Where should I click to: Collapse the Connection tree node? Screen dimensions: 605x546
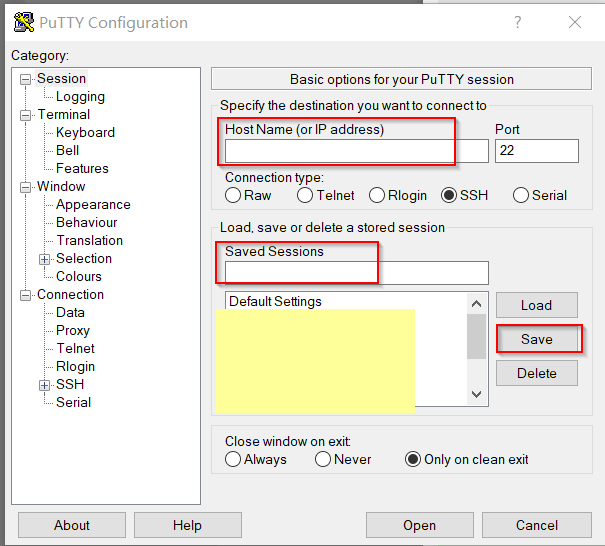click(25, 296)
